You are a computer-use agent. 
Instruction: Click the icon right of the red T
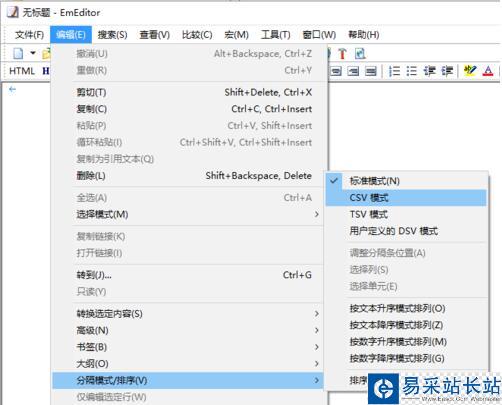tap(360, 54)
